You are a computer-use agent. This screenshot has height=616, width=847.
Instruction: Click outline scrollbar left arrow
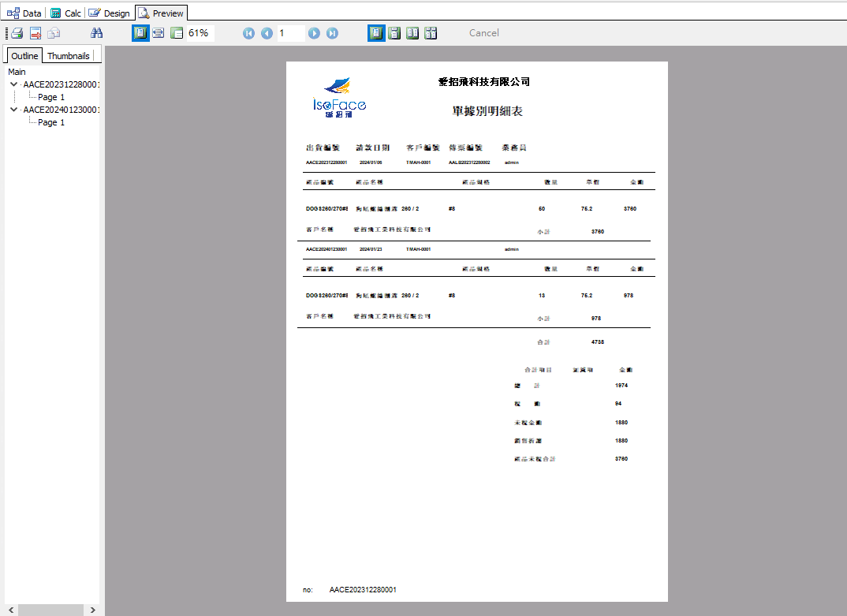(x=11, y=610)
